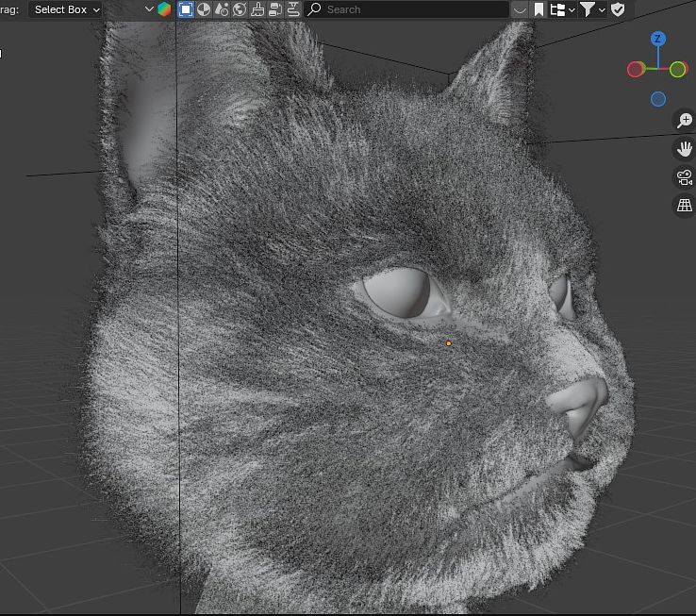The width and height of the screenshot is (696, 616).
Task: Open the funnel filter dropdown
Action: click(592, 9)
